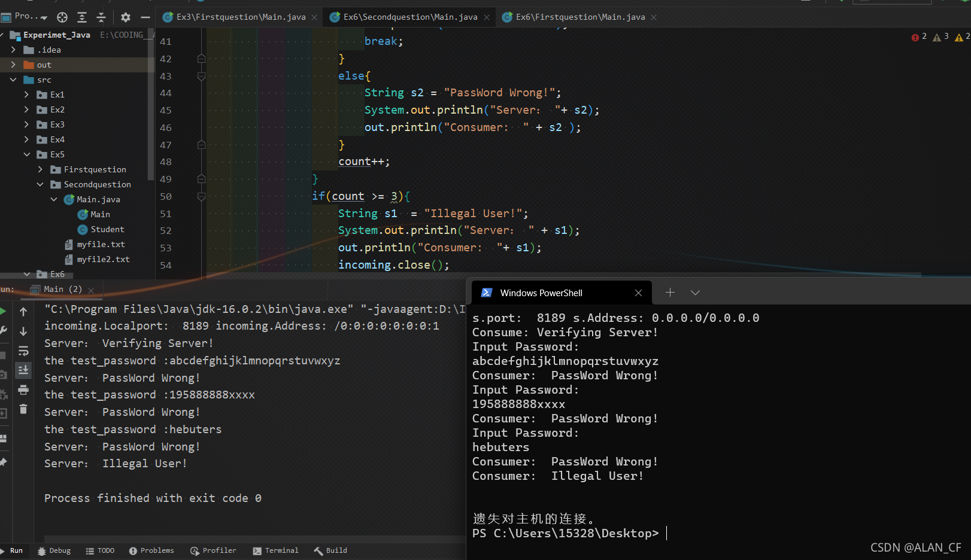Click the up arrow in Run console
This screenshot has height=560, width=971.
pos(23,312)
